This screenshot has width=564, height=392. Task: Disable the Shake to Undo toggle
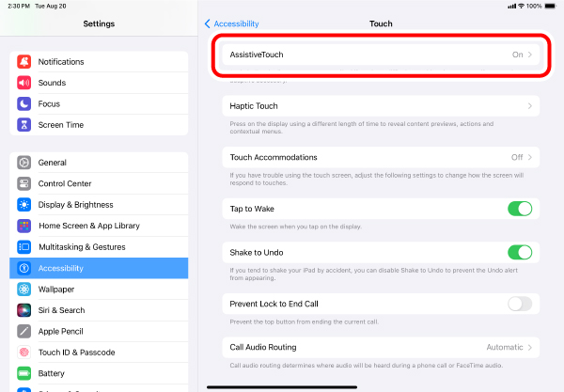(x=520, y=253)
